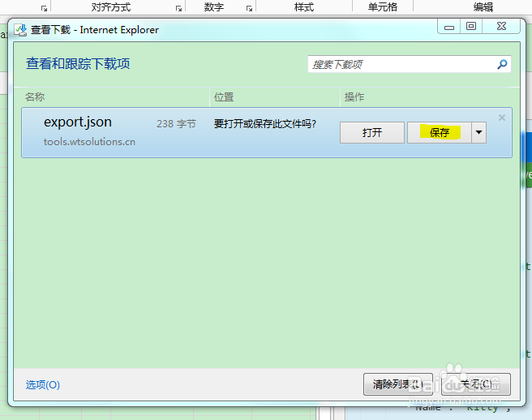Sort downloads by Name column header

(35, 97)
